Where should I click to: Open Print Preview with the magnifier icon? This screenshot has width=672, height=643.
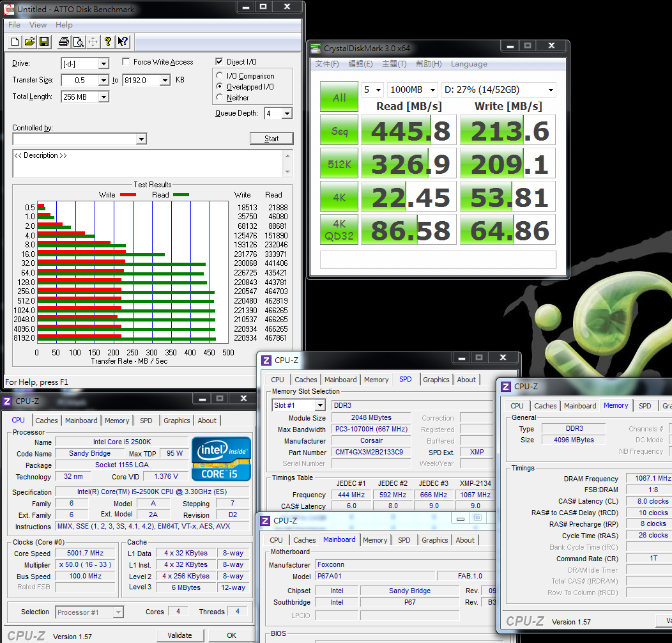pyautogui.click(x=78, y=42)
